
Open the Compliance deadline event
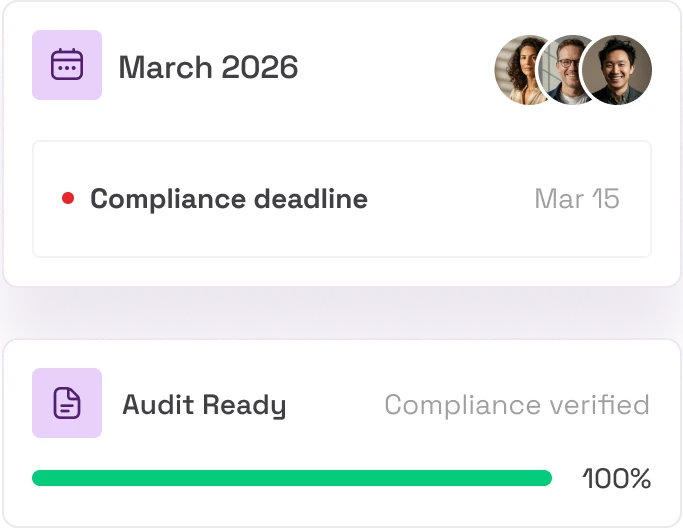tap(342, 199)
